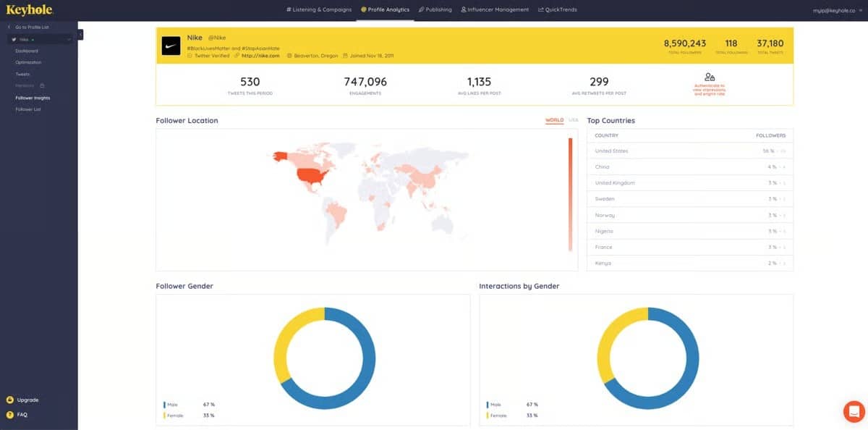Click the back arrow beside Go to Profile List
Image resolution: width=868 pixels, height=430 pixels.
click(9, 27)
